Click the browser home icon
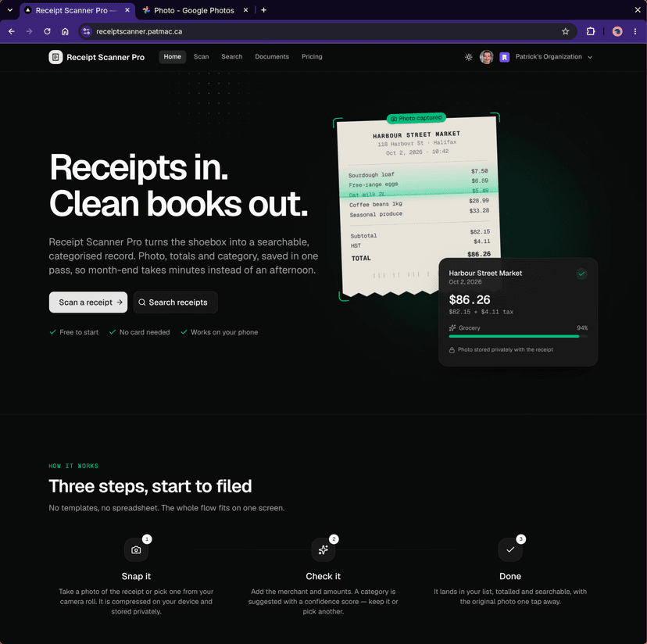Viewport: 647px width, 644px height. (x=65, y=31)
